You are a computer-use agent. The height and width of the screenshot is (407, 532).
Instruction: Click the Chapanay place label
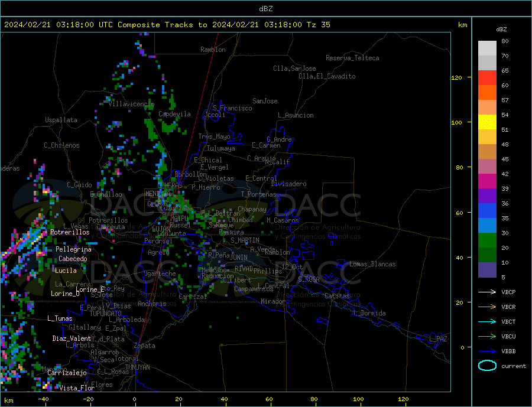252,209
